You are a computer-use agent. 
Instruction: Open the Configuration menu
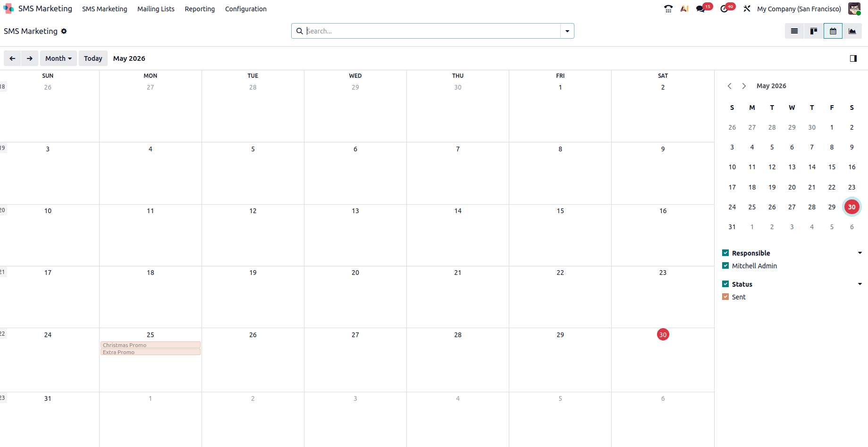pyautogui.click(x=246, y=9)
